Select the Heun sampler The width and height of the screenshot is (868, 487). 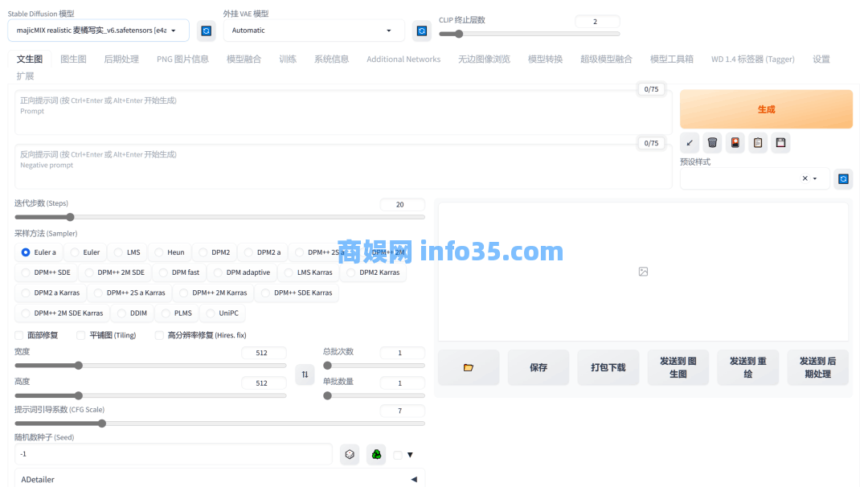click(x=170, y=252)
